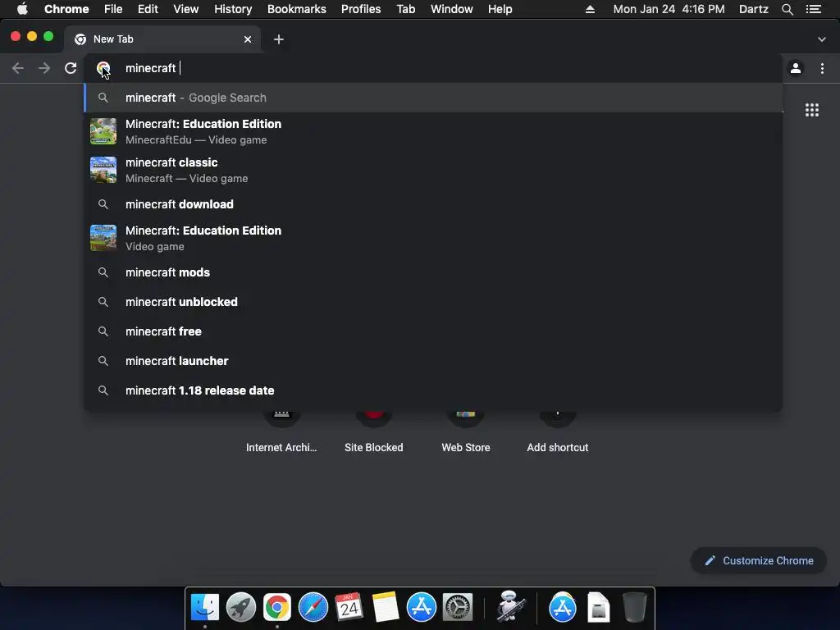Screen dimensions: 840x630
Task: Open the Internet Archive shortcut
Action: coord(281,431)
